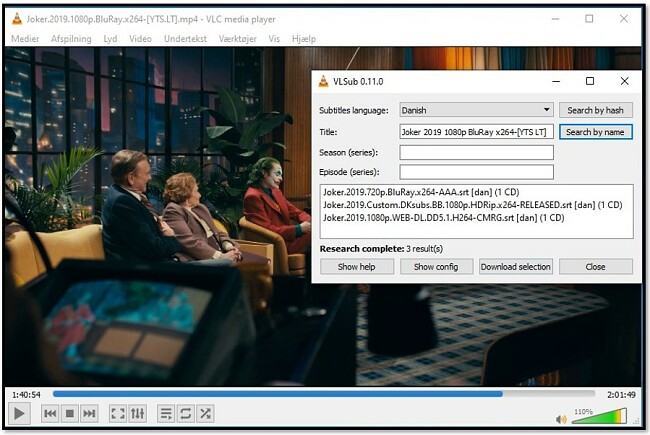Minimize the VLSub dialog window
Viewport: 650px width, 435px height.
click(556, 81)
